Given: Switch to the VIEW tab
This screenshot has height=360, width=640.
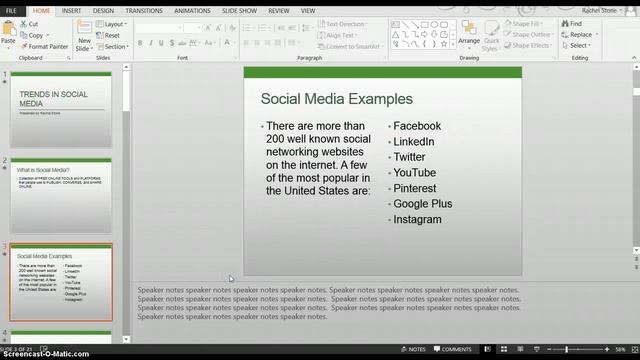Looking at the screenshot, I should (308, 11).
